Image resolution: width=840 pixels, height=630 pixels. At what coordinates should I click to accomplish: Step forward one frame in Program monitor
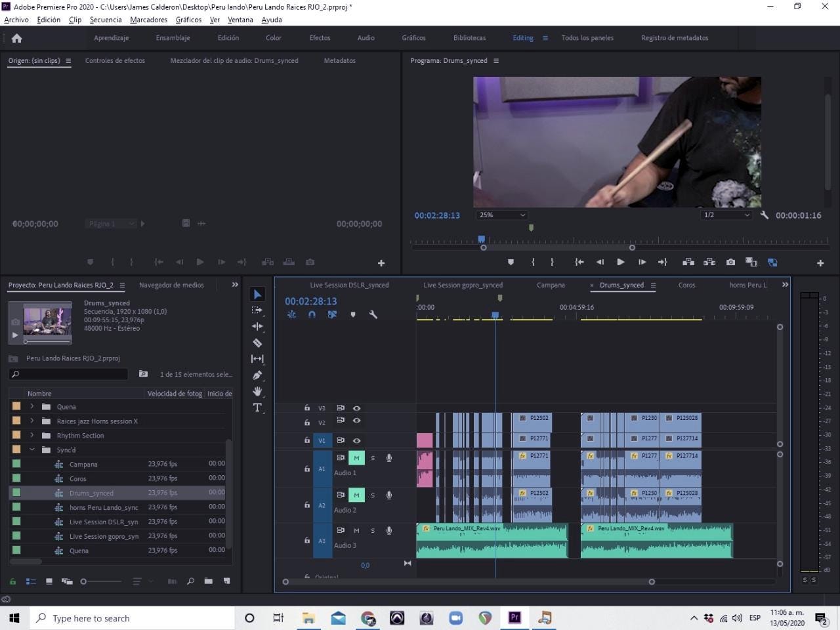[642, 262]
